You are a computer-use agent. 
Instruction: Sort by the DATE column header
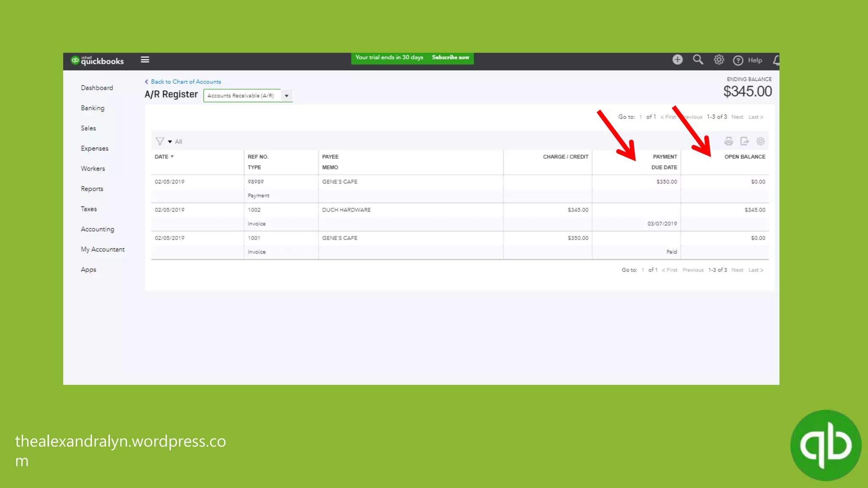(x=161, y=157)
